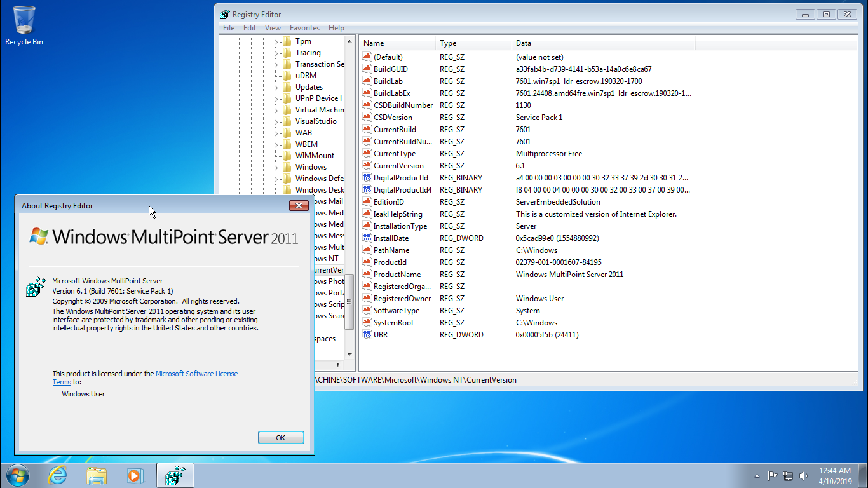Launch Internet Explorer from taskbar

tap(58, 475)
